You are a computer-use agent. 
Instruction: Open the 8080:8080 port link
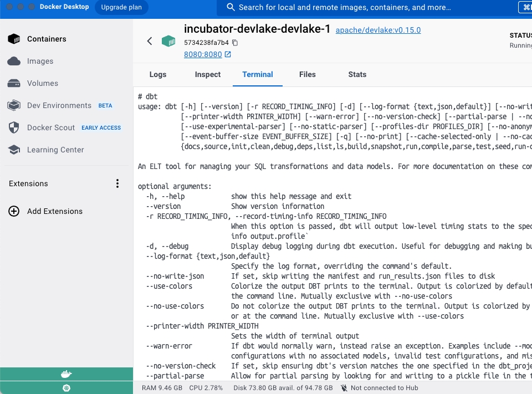coord(203,54)
